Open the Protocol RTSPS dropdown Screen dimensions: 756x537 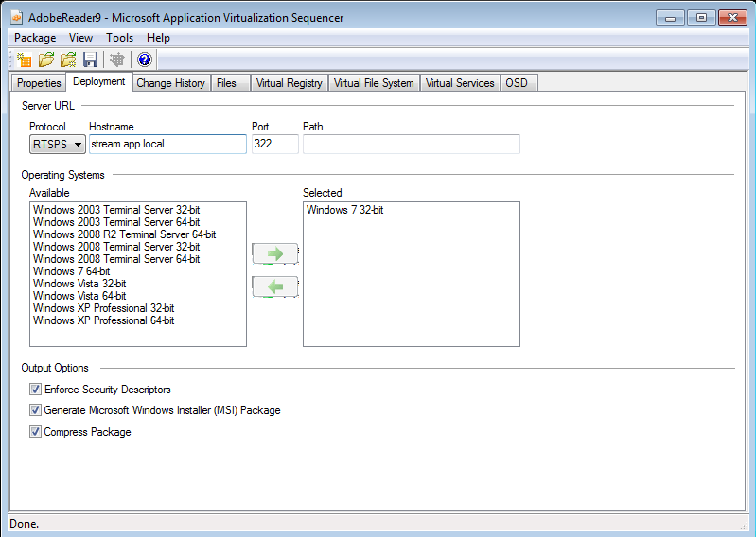pyautogui.click(x=58, y=144)
